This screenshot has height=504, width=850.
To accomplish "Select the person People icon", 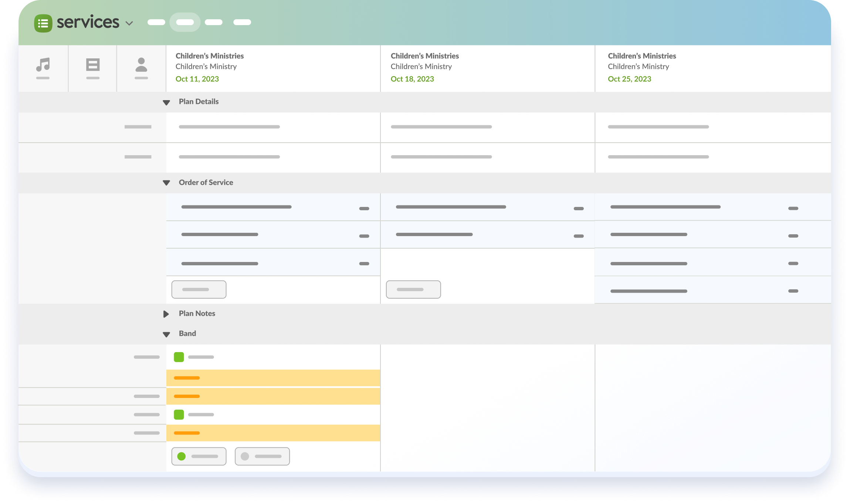I will point(141,65).
